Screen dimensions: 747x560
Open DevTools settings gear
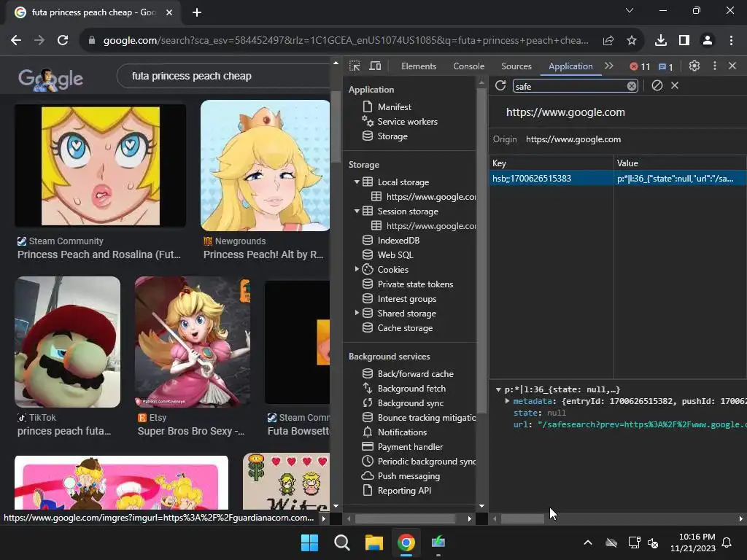694,66
